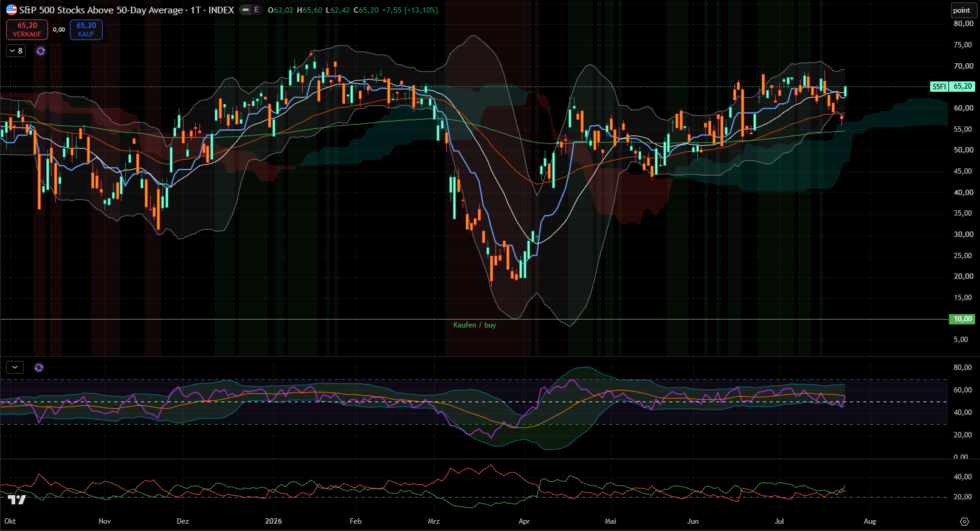The image size is (980, 531).
Task: Click the purple refresh icon beside the 8 legend toggle
Action: pyautogui.click(x=41, y=51)
